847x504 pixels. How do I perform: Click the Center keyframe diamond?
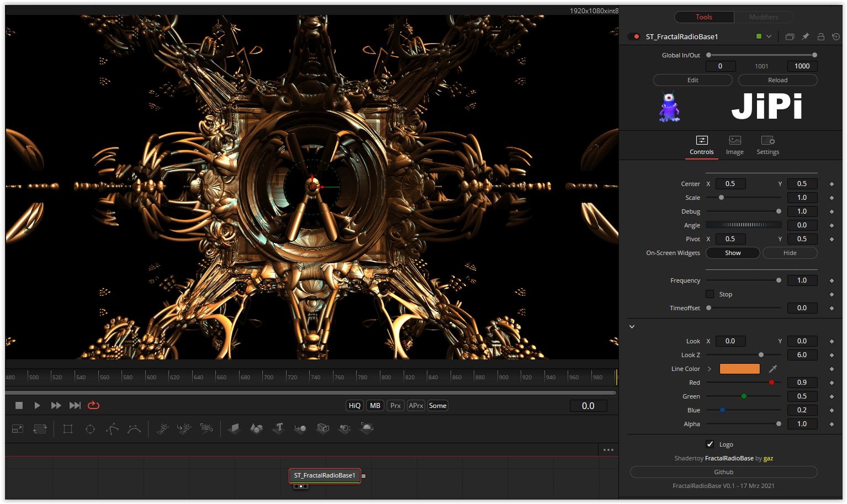click(x=832, y=184)
